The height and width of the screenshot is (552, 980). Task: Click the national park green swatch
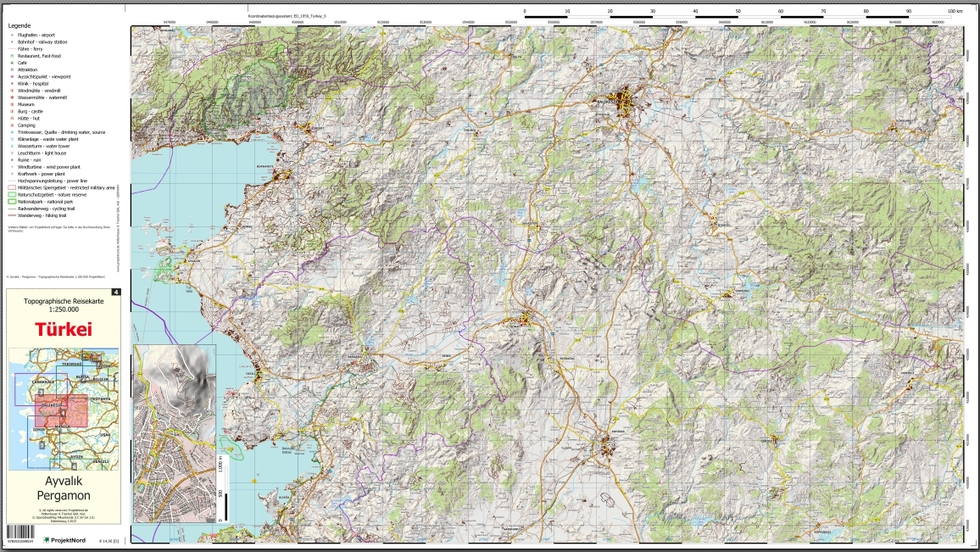(x=11, y=202)
